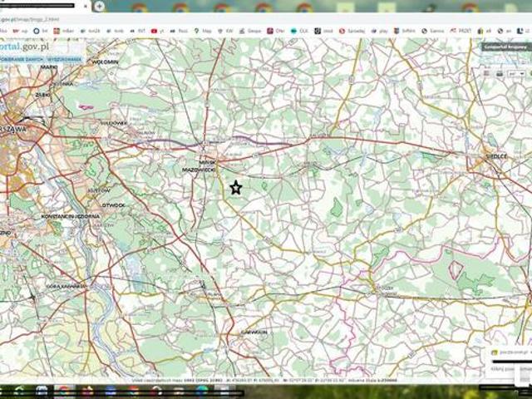The width and height of the screenshot is (532, 399).
Task: Click the browser address bar
Action: tap(166, 17)
